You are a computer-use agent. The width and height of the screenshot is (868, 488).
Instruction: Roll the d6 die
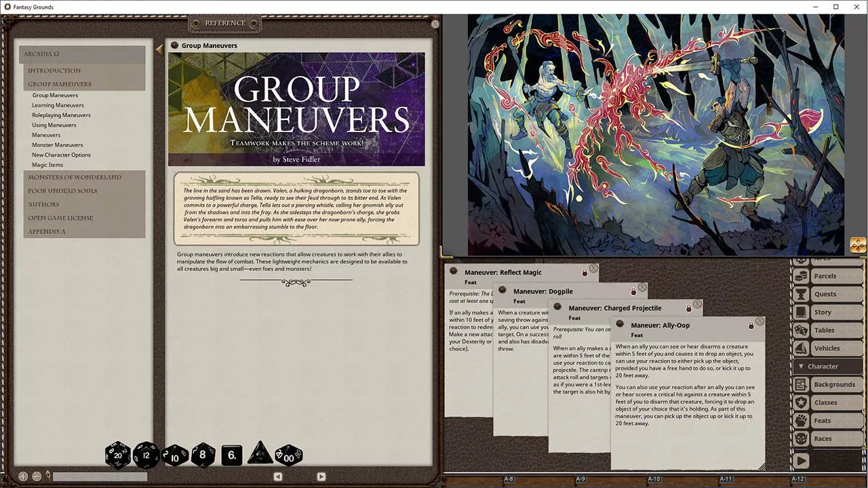coord(232,455)
